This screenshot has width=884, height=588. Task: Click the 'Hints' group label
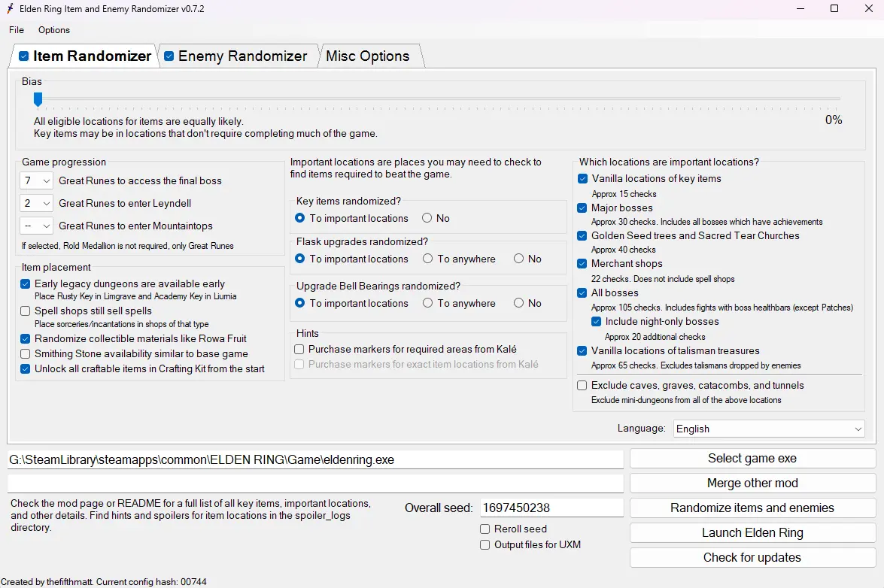[x=307, y=333]
